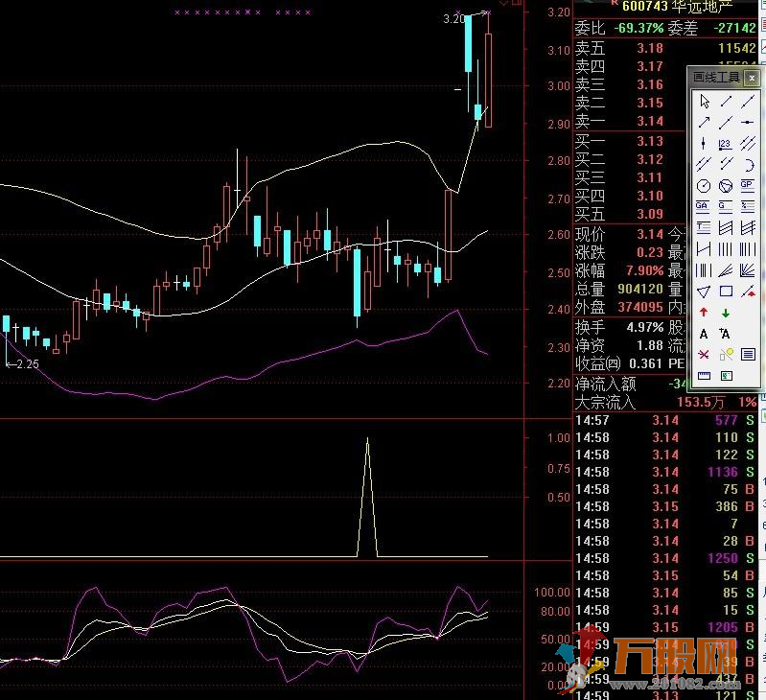Select the triangle drawing tool
The width and height of the screenshot is (766, 700).
tap(703, 291)
